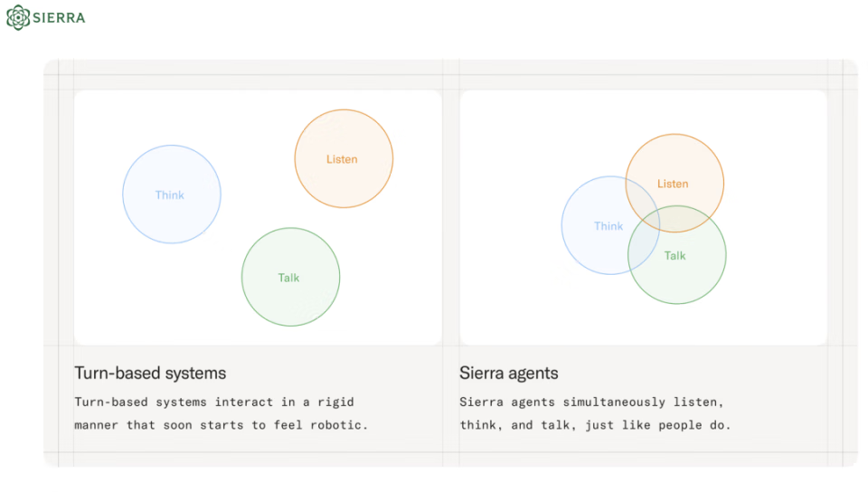The width and height of the screenshot is (868, 492).
Task: Click the SIERRA wordmark text
Action: point(59,18)
